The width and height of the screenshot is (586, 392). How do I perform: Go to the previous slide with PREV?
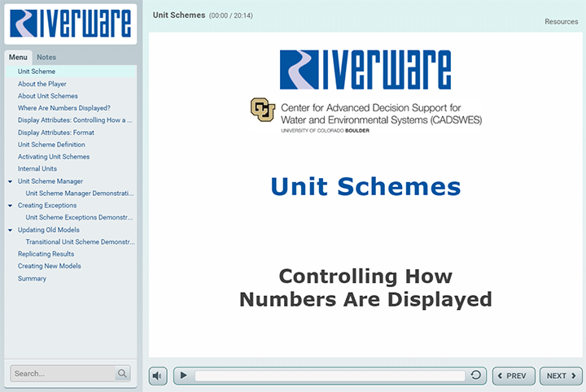(514, 376)
